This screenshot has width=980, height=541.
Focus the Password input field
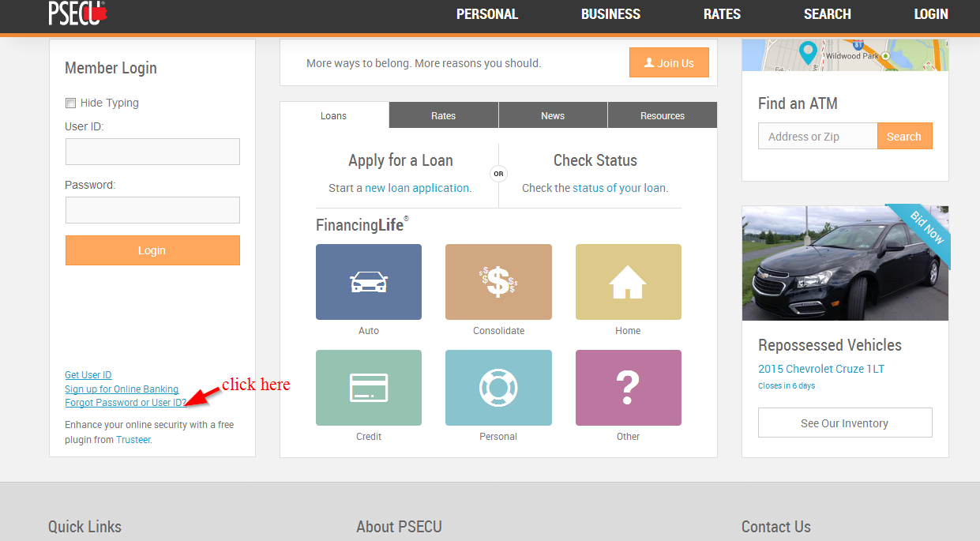click(x=152, y=210)
